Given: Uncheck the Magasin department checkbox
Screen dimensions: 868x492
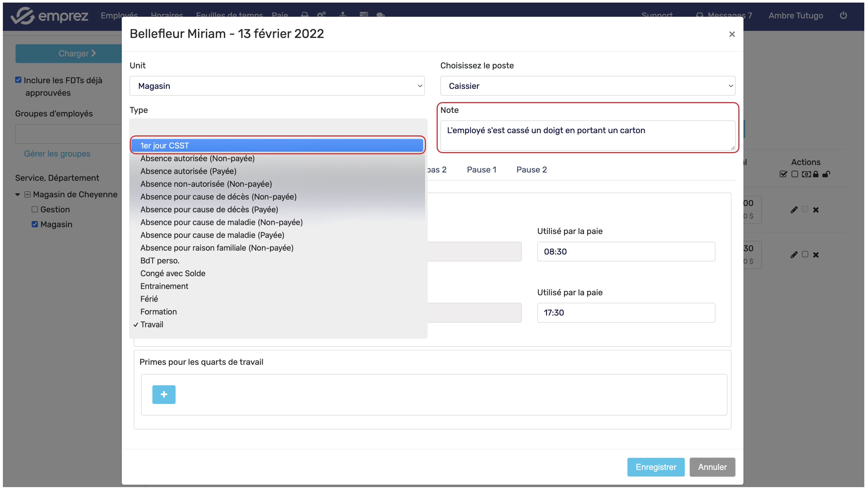Looking at the screenshot, I should pyautogui.click(x=35, y=224).
